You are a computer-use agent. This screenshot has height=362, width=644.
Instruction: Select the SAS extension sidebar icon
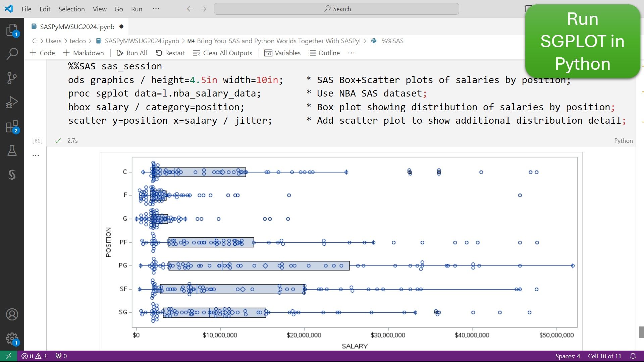[12, 175]
